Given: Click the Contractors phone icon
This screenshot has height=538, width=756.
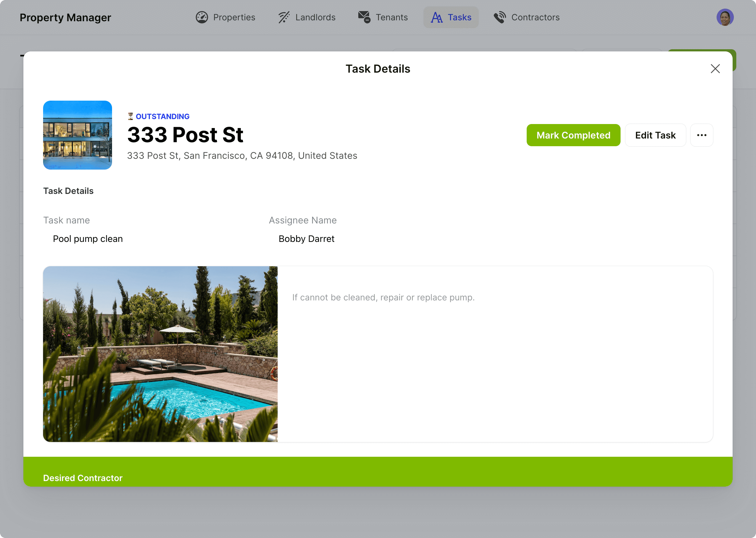Looking at the screenshot, I should (x=500, y=17).
